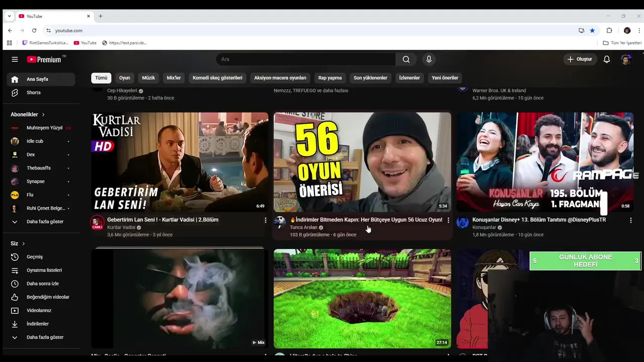Image resolution: width=644 pixels, height=362 pixels.
Task: Open Ruhi Çenet Belgesel subscription
Action: (x=41, y=208)
